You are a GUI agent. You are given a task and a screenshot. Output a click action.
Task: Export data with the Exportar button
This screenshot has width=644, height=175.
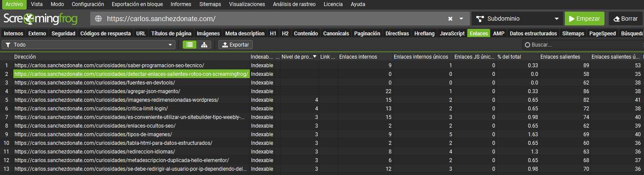click(x=236, y=45)
